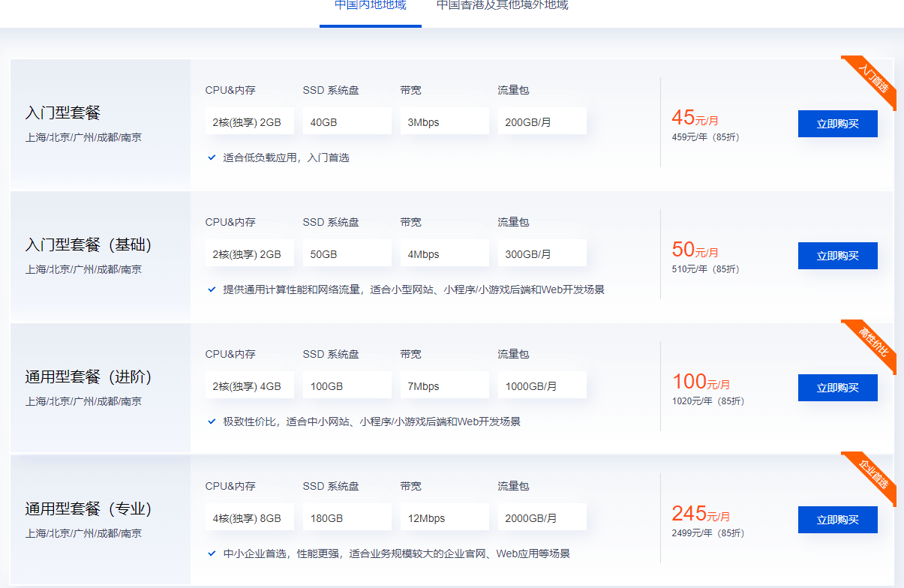Buy the 入门型套餐（基础） 50元/月 plan
Viewport: 904px width, 588px height.
[x=837, y=256]
